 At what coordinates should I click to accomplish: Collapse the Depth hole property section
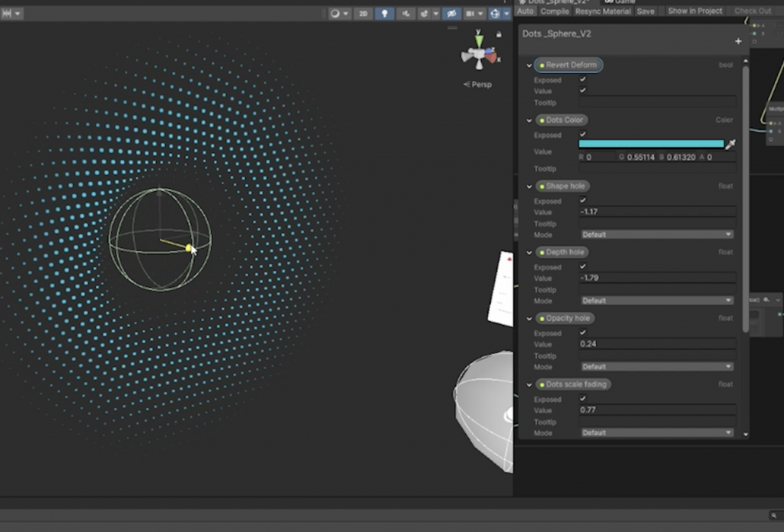[x=529, y=253]
